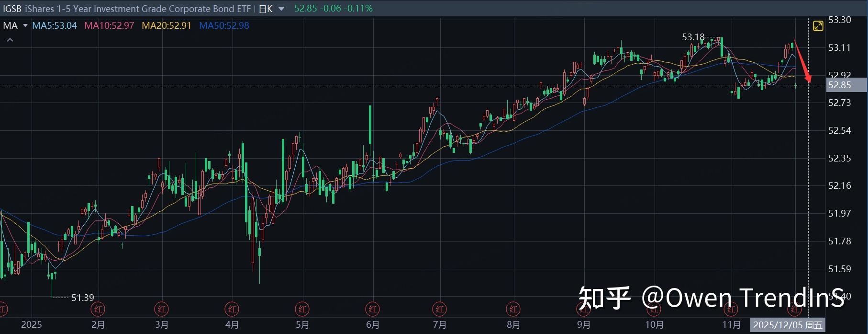Screen dimensions: 868x334
Task: Click the 52.85 -0.06 -0.11% quote text
Action: point(334,9)
